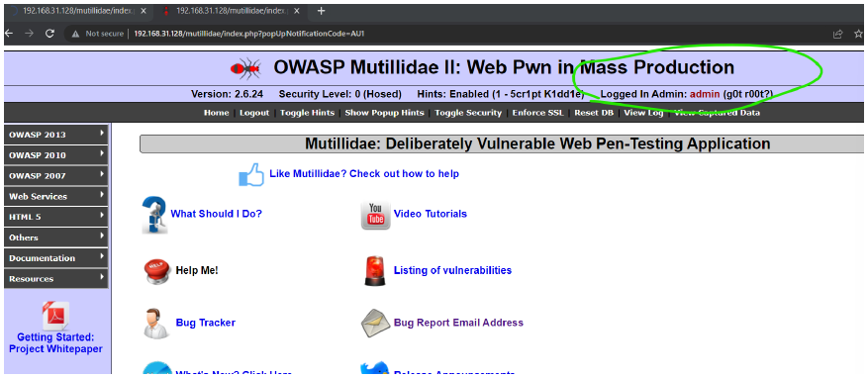Click the red siren vulnerabilities icon

pyautogui.click(x=375, y=271)
